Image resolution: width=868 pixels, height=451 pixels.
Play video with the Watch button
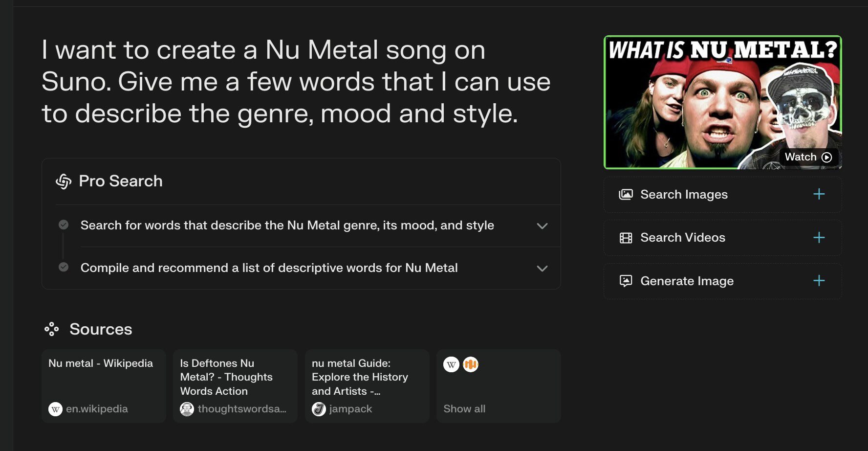click(x=808, y=157)
